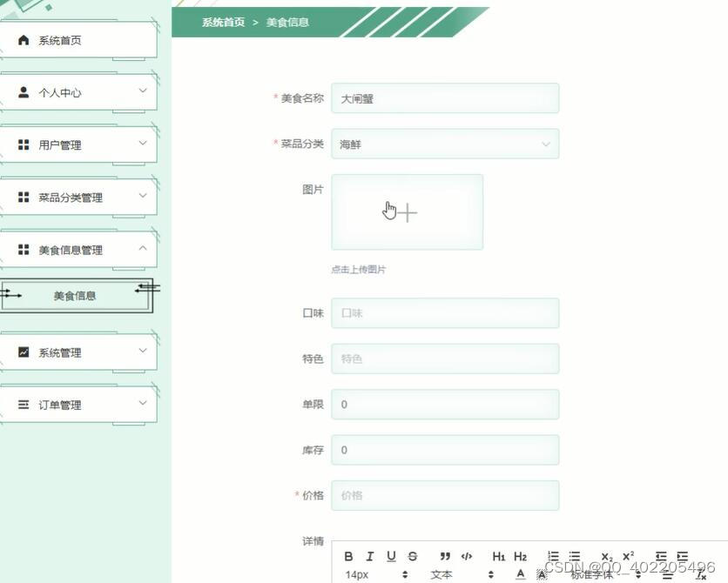
Task: Insert a numbered list
Action: [x=553, y=556]
